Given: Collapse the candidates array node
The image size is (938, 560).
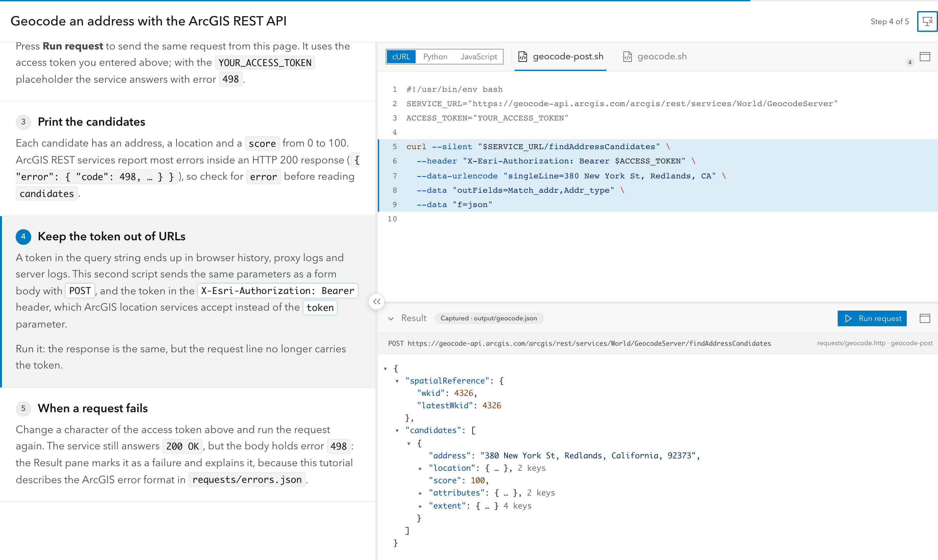Looking at the screenshot, I should coord(397,430).
